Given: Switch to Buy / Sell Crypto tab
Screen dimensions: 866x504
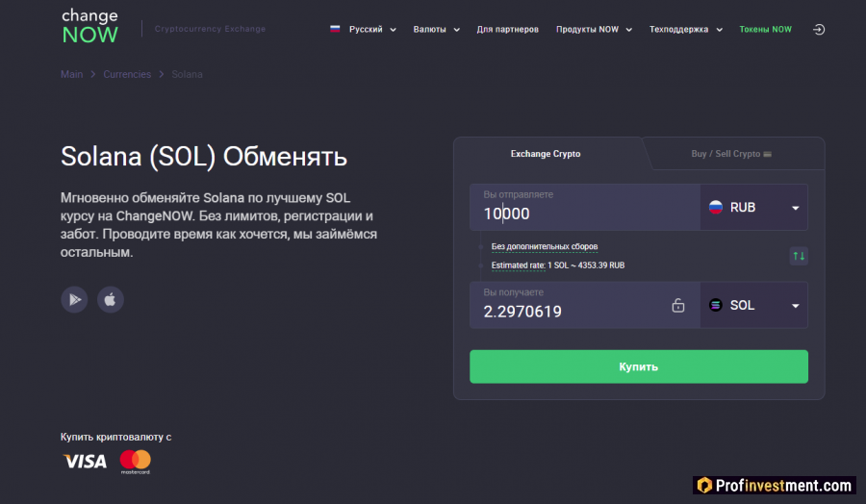Looking at the screenshot, I should [731, 154].
